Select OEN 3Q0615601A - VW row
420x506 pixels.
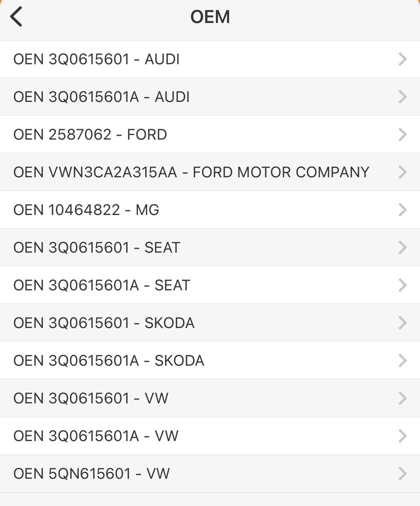pos(96,436)
